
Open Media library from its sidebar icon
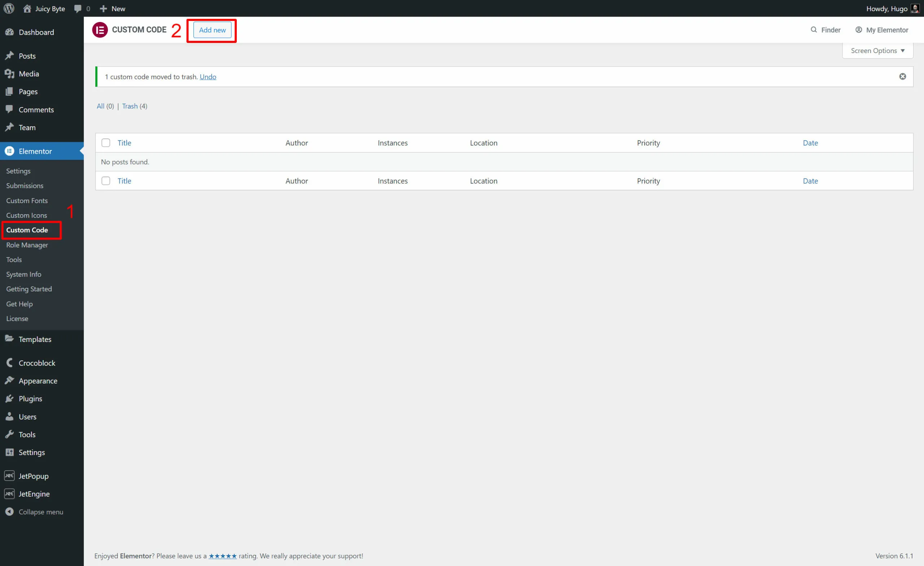pos(9,74)
